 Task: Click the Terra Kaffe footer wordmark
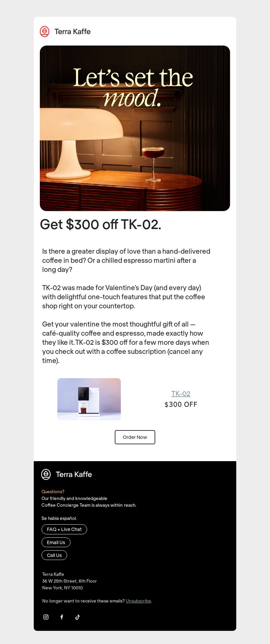pos(74,474)
